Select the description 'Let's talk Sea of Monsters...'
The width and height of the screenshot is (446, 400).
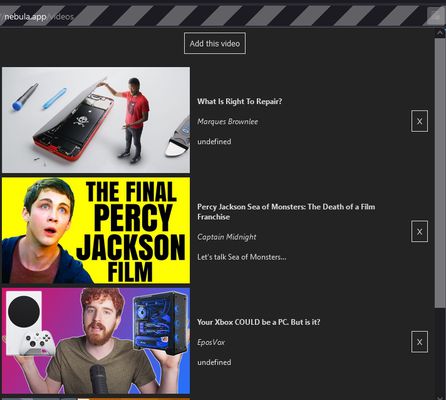click(242, 257)
